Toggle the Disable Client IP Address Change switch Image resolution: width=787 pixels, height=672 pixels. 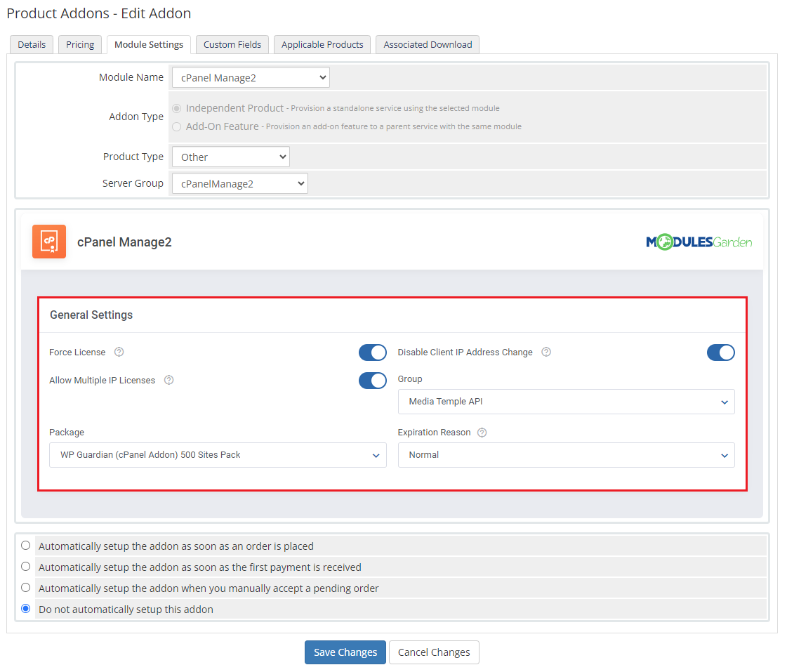point(721,353)
